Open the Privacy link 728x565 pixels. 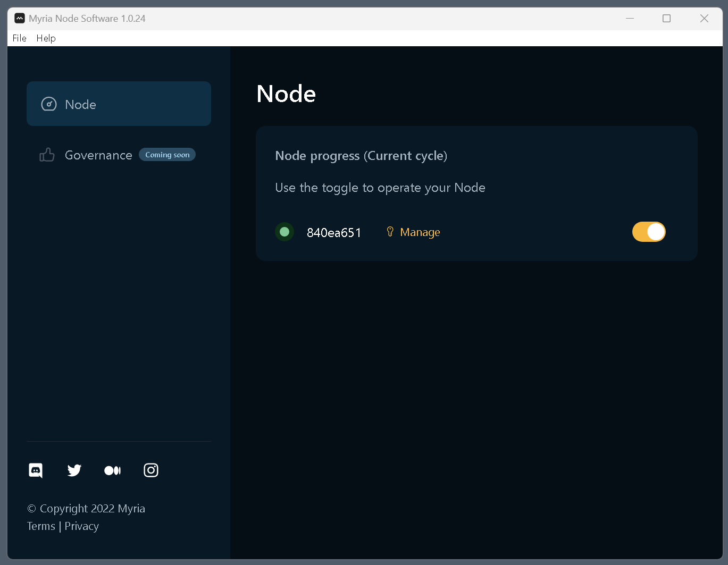pyautogui.click(x=82, y=526)
